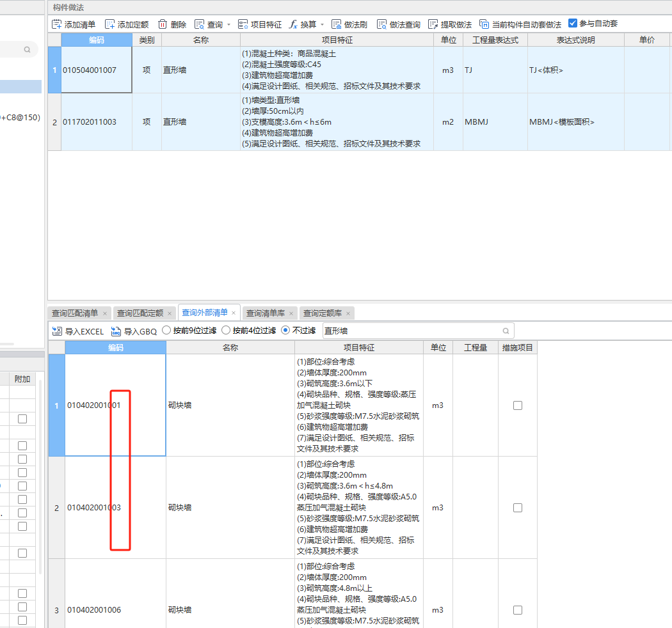672x628 pixels.
Task: Click the 查询 toolbar icon
Action: tap(199, 24)
